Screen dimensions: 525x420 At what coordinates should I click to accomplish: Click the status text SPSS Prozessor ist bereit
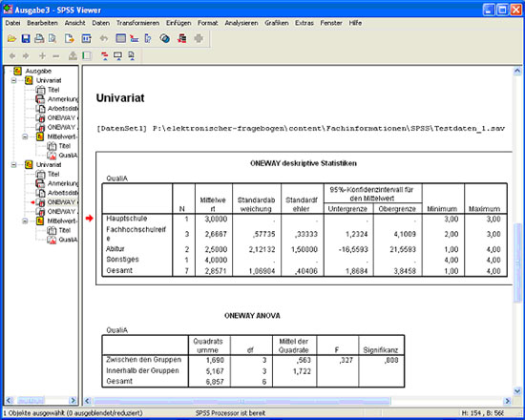point(230,413)
